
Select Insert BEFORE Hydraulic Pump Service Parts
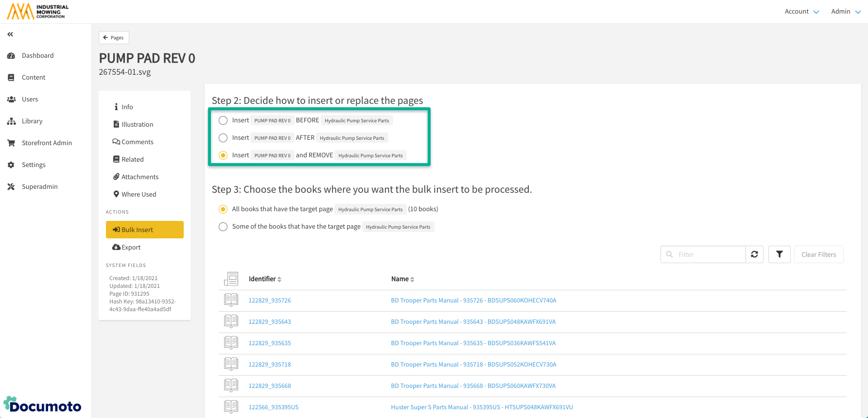[223, 120]
